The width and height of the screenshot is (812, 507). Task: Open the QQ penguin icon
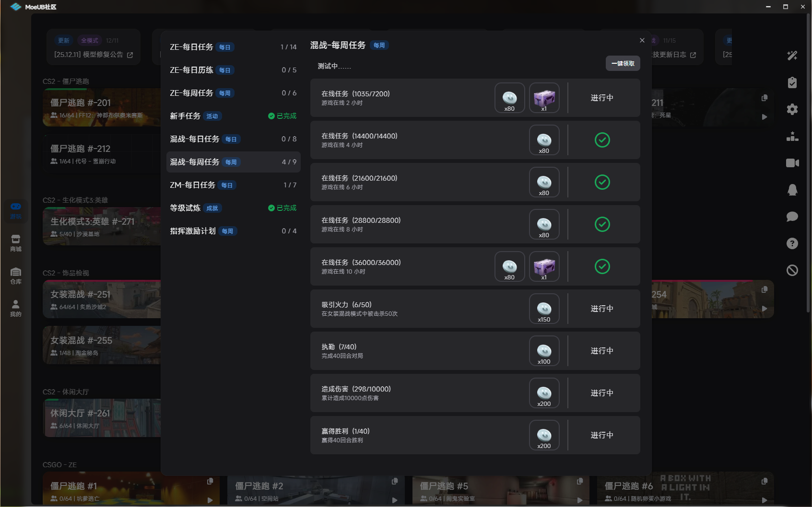pos(792,190)
